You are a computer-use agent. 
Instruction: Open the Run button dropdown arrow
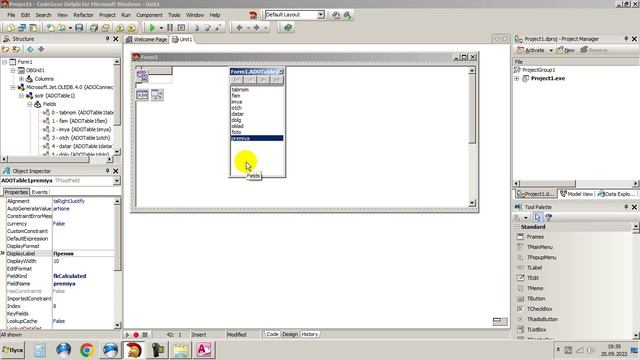[x=161, y=28]
